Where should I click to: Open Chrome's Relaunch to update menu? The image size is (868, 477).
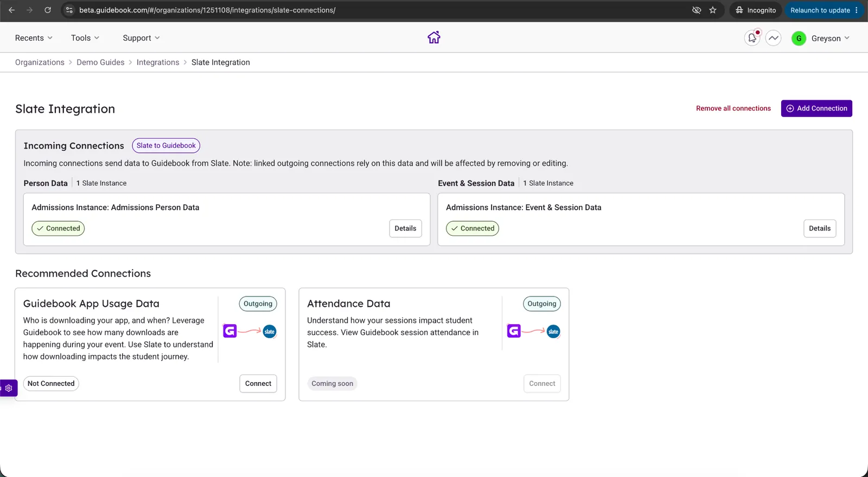click(824, 10)
